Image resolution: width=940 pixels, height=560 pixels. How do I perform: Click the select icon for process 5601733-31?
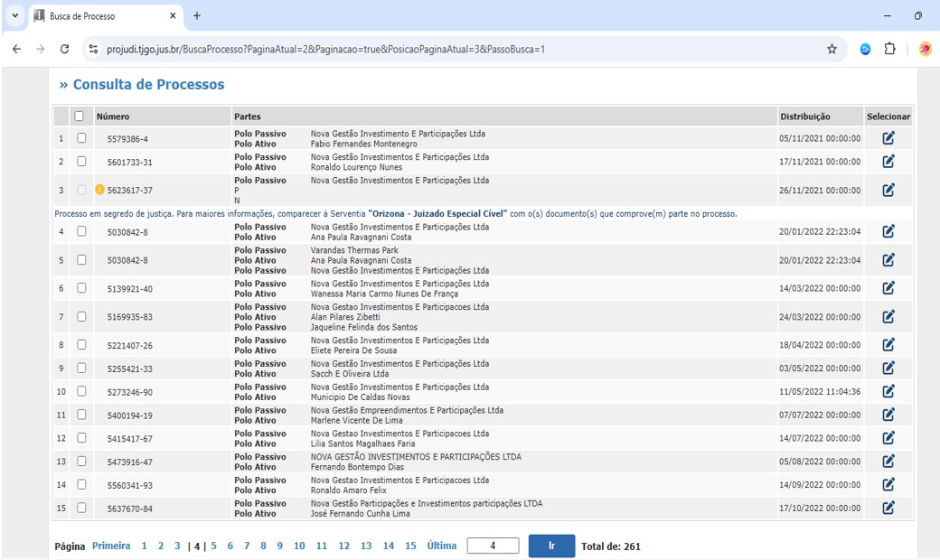tap(888, 162)
